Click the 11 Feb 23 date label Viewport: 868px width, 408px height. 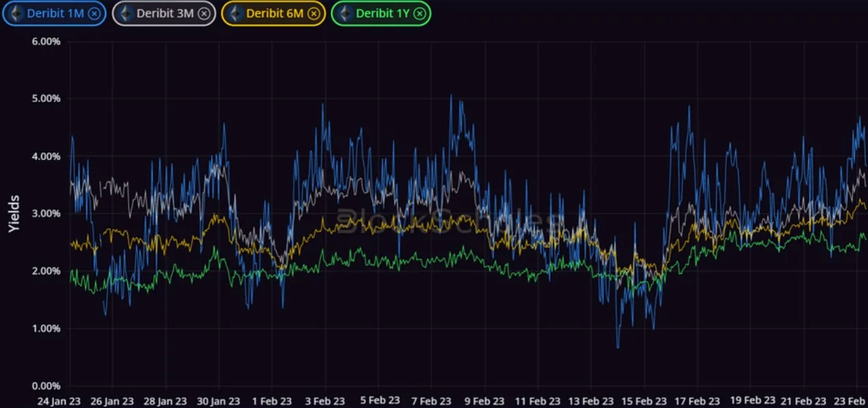coord(538,401)
